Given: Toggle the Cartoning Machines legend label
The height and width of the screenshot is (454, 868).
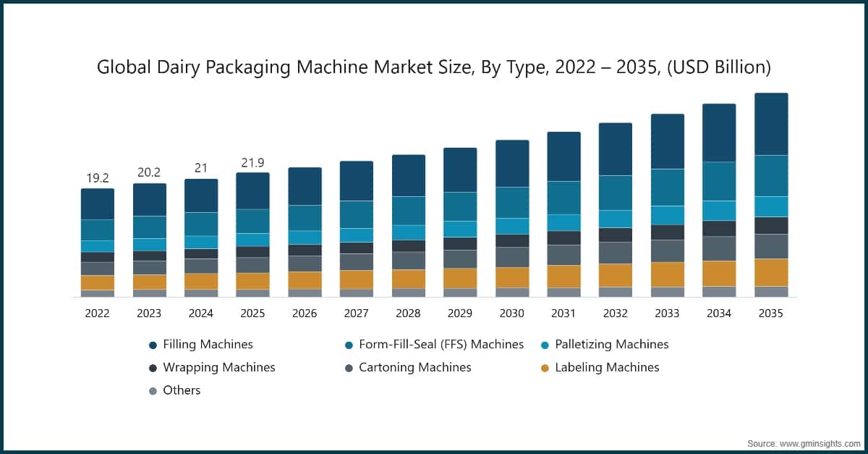Looking at the screenshot, I should point(415,368).
